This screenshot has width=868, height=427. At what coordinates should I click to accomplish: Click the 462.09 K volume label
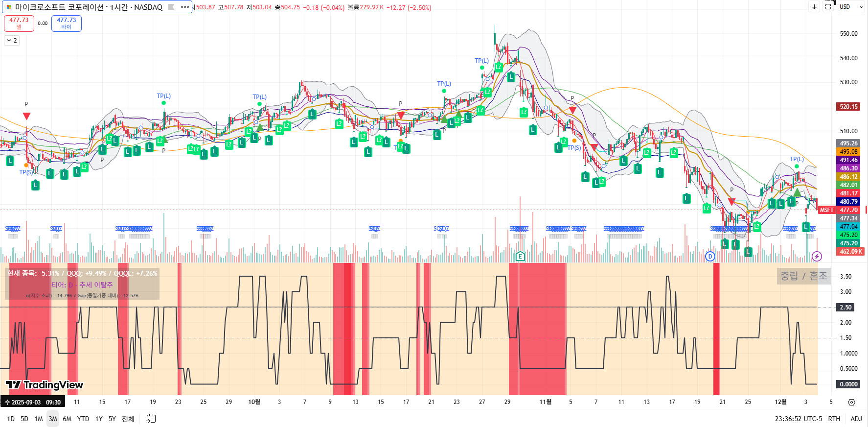click(851, 252)
